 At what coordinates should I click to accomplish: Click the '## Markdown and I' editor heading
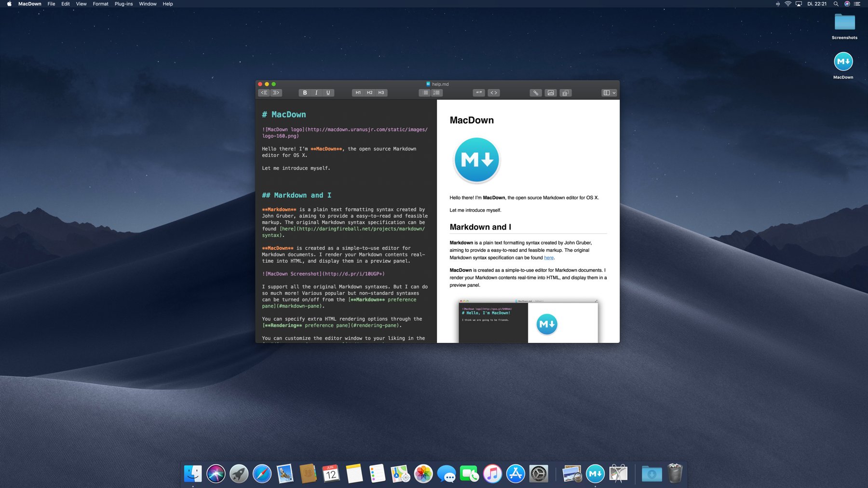297,195
